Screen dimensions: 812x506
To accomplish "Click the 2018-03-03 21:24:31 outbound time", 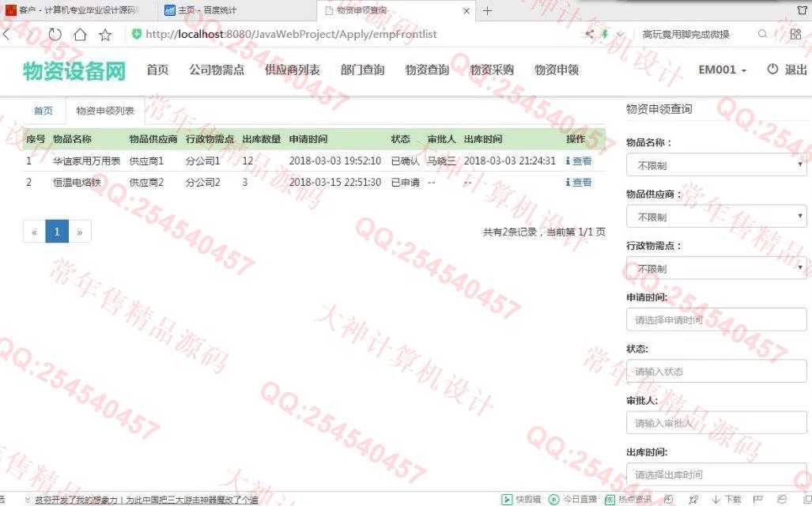I will click(x=509, y=161).
